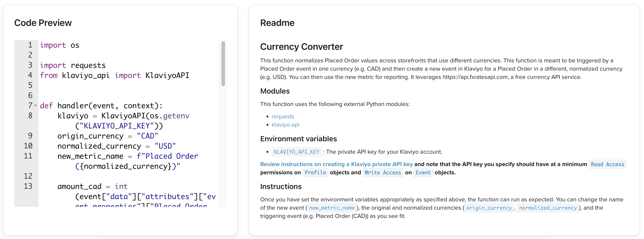Image resolution: width=644 pixels, height=239 pixels.
Task: Click the Read Access permission badge
Action: [x=608, y=164]
